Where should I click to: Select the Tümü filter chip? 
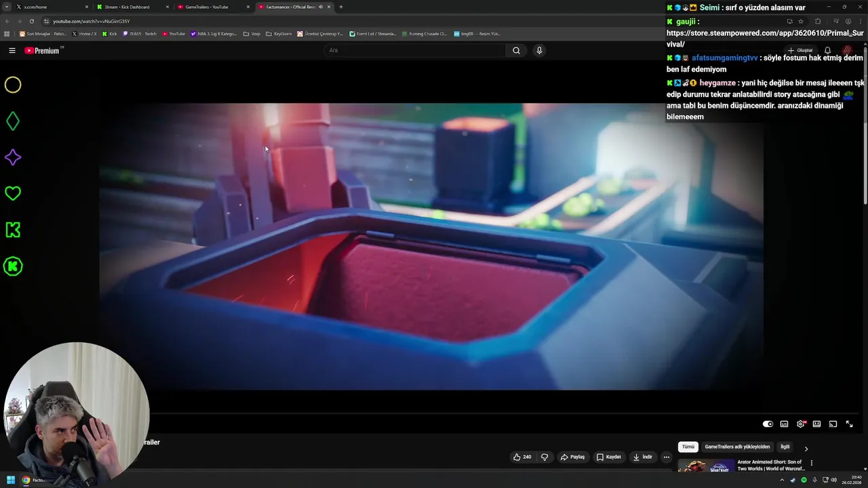pyautogui.click(x=688, y=447)
